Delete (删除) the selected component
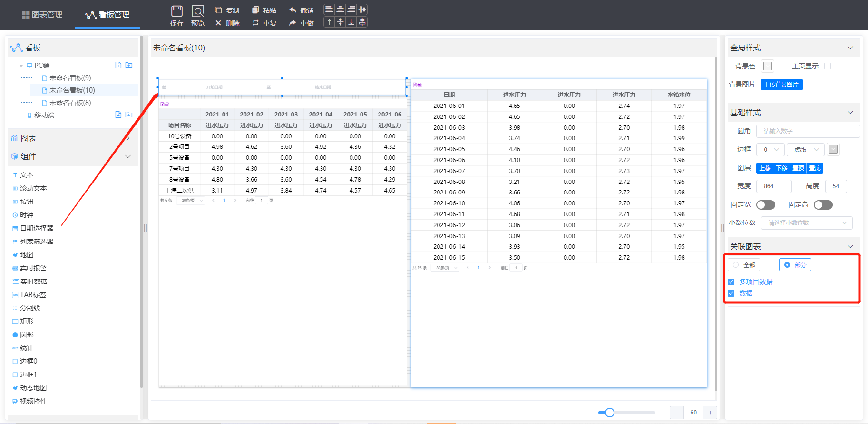The width and height of the screenshot is (868, 424). click(227, 23)
